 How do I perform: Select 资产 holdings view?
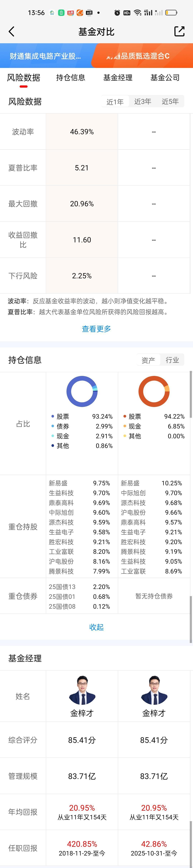click(148, 360)
